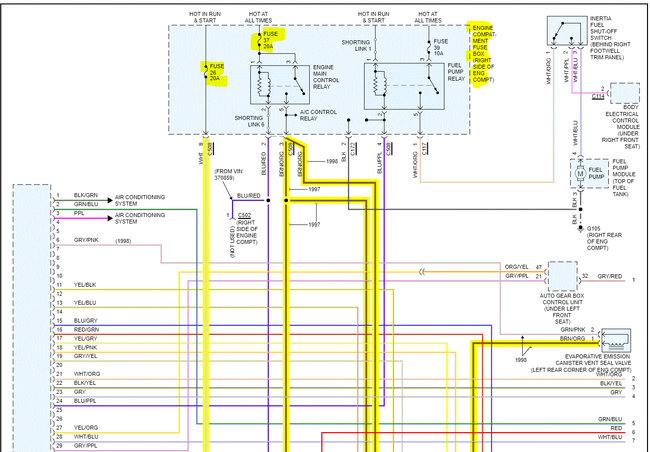650x452 pixels.
Task: Click the ORG/YEL wire label near pin 47
Action: [x=517, y=267]
